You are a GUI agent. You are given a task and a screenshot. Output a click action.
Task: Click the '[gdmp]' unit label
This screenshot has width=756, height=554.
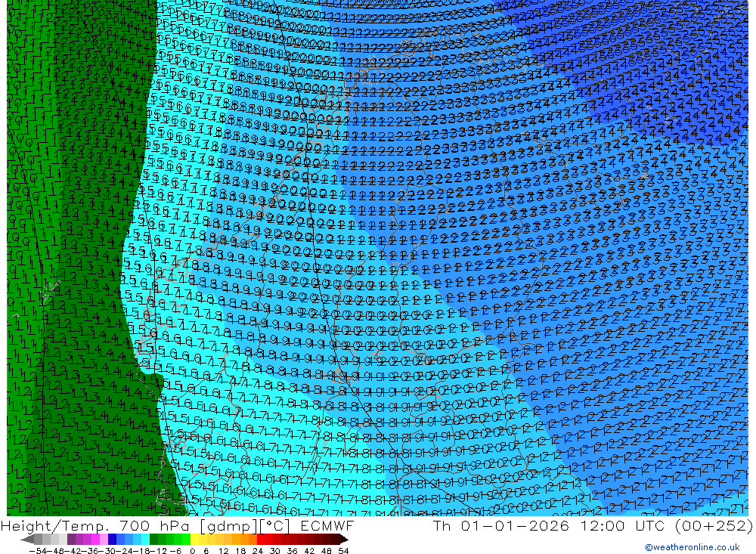(x=228, y=526)
